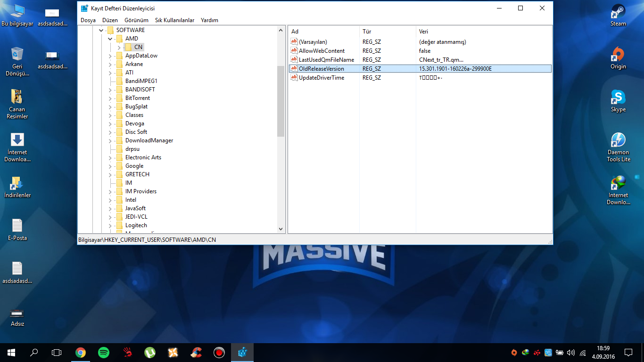Image resolution: width=644 pixels, height=362 pixels.
Task: Click the vertical scrollbar thumb in tree
Action: pyautogui.click(x=281, y=101)
